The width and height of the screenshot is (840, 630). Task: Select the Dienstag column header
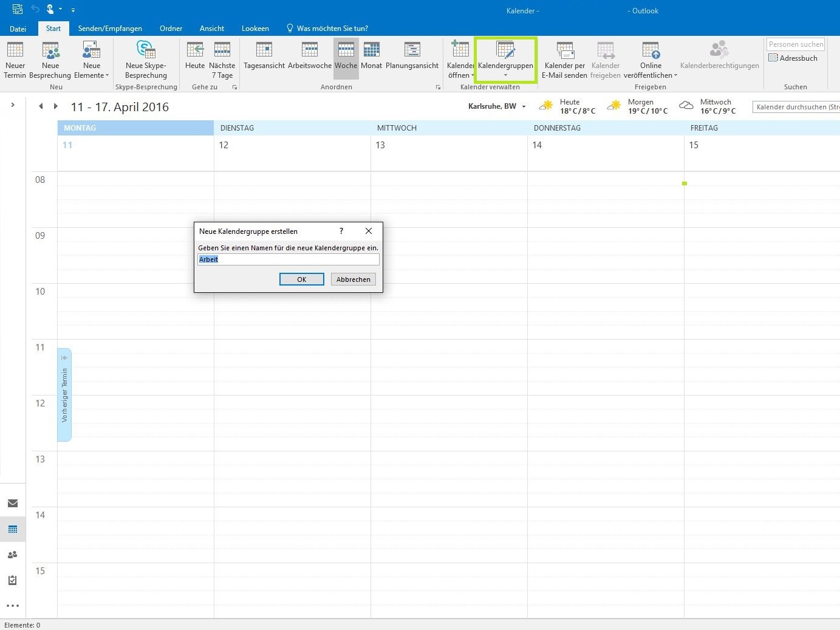(x=292, y=128)
